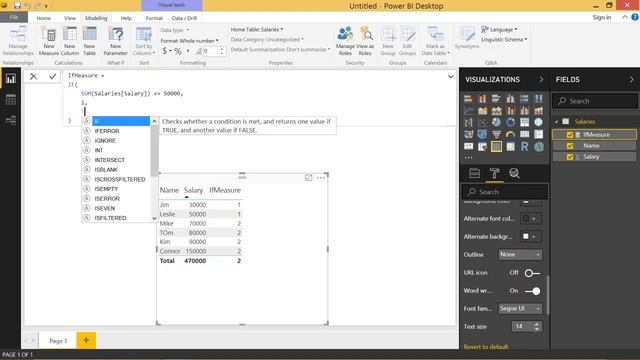This screenshot has width=640, height=360.
Task: Select the Line chart visualization
Action: (x=468, y=110)
